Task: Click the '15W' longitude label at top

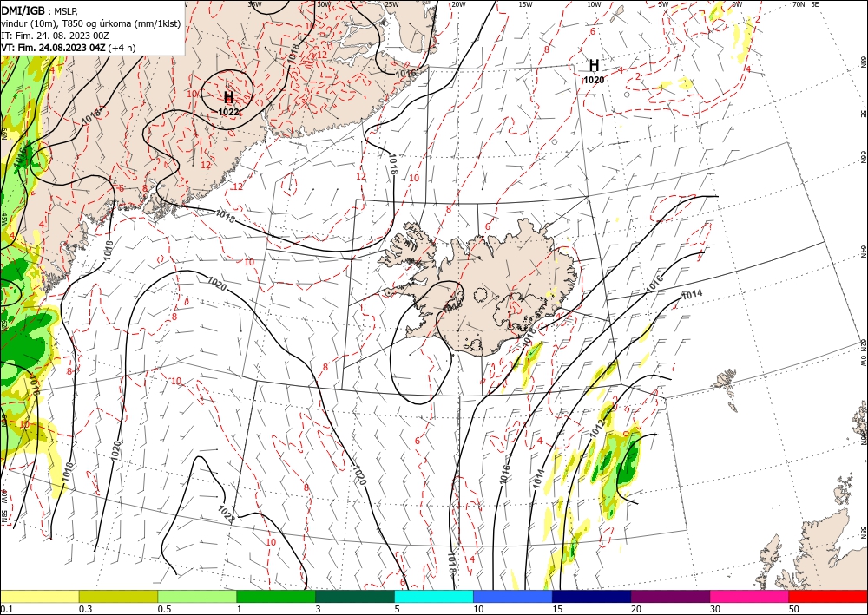Action: point(526,4)
